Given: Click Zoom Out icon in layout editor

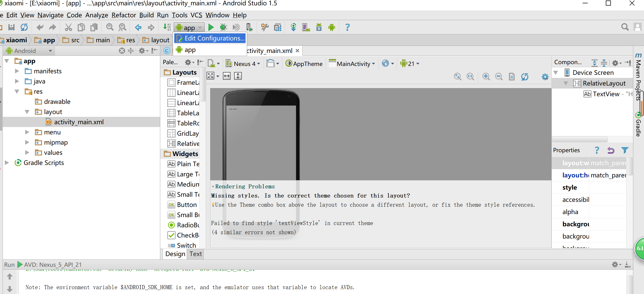Looking at the screenshot, I should pyautogui.click(x=499, y=76).
